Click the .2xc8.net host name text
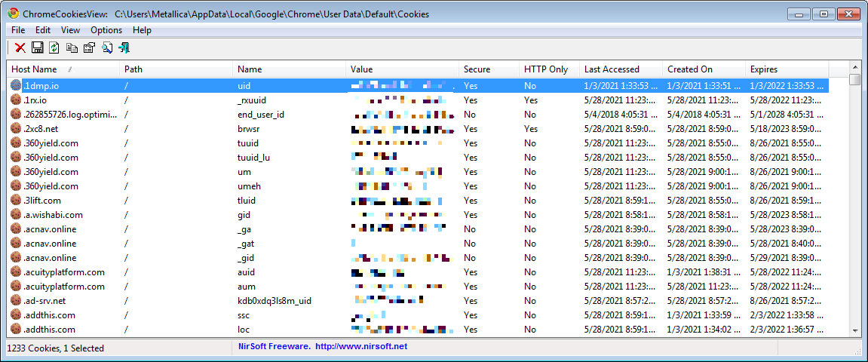 [42, 129]
